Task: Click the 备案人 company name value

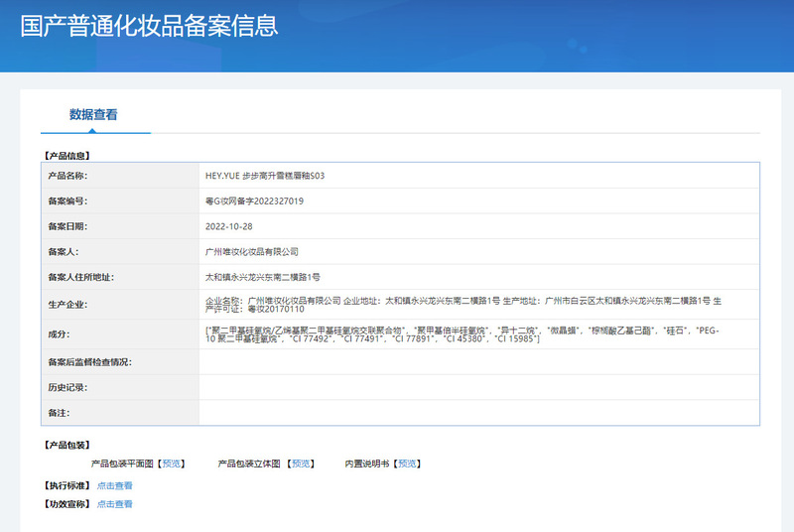Action: (251, 252)
